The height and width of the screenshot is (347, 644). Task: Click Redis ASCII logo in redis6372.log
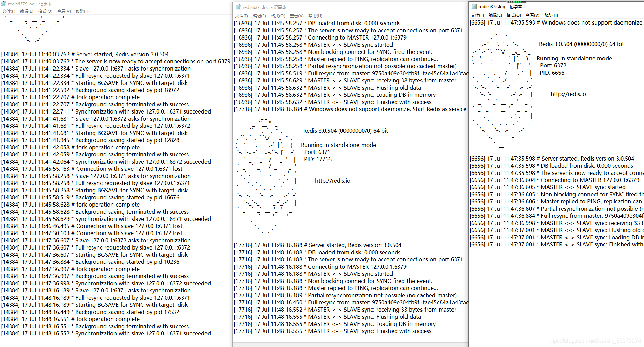coord(502,89)
